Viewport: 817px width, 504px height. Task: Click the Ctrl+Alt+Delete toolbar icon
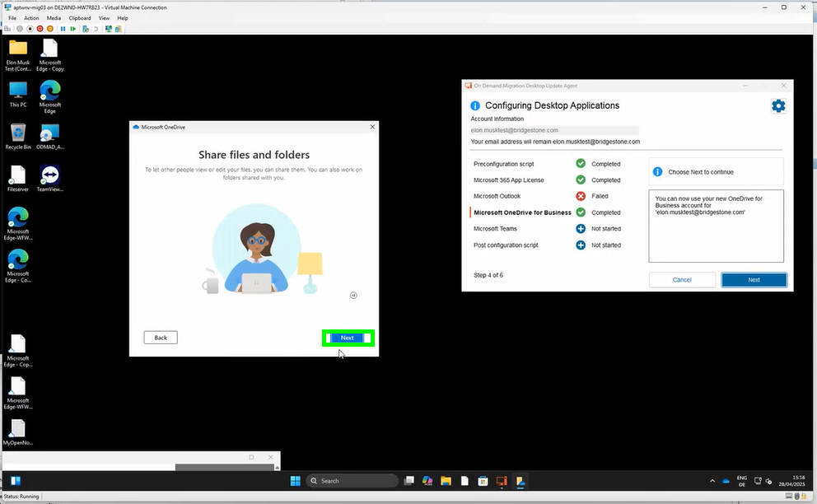click(7, 29)
